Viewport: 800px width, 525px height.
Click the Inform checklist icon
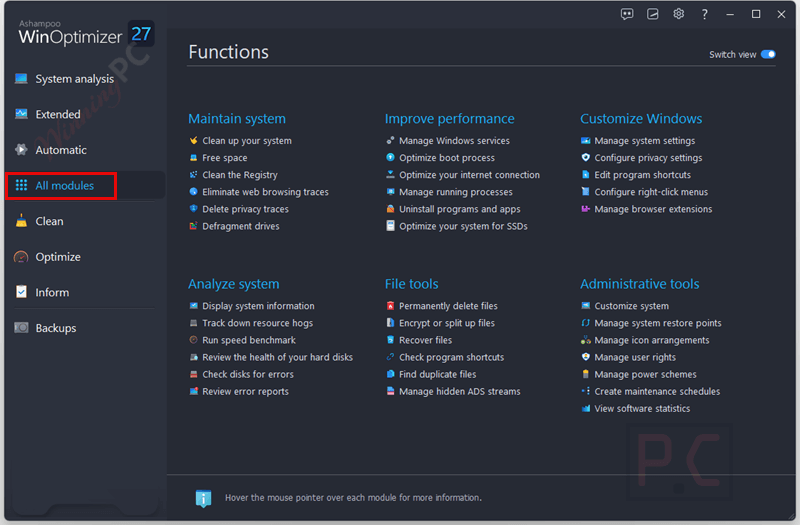click(21, 292)
